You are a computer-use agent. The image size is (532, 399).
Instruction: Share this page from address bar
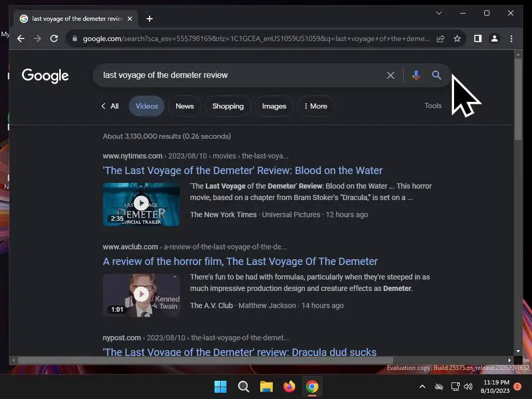coord(441,38)
